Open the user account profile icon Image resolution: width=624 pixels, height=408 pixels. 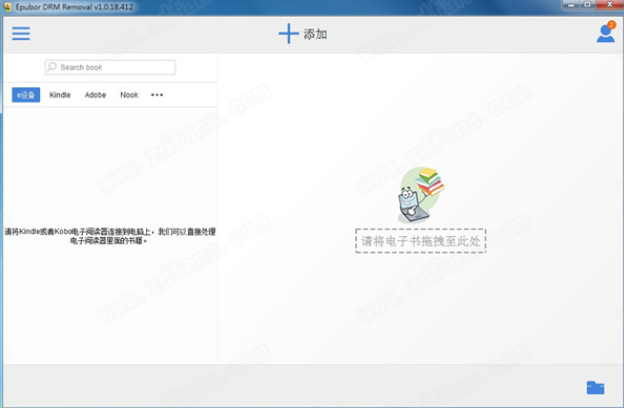coord(605,34)
